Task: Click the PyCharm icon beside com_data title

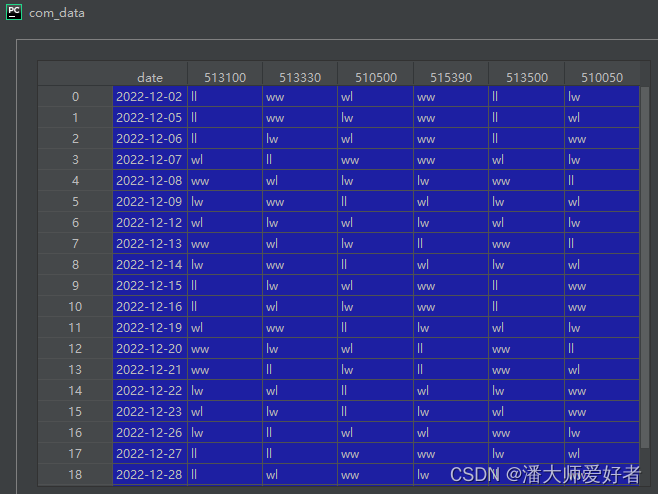Action: 14,12
